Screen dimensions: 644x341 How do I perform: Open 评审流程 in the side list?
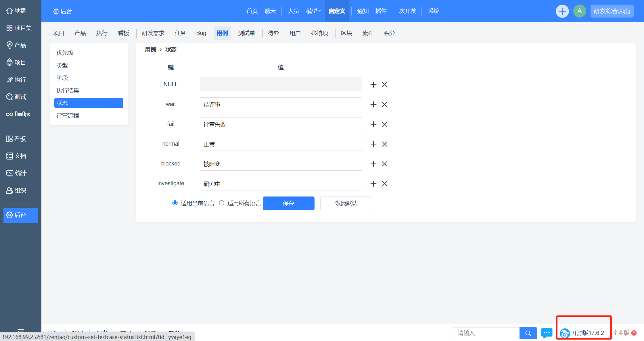(68, 115)
